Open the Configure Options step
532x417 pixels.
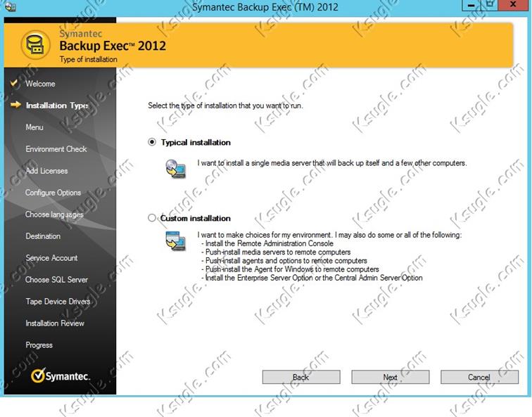[53, 193]
